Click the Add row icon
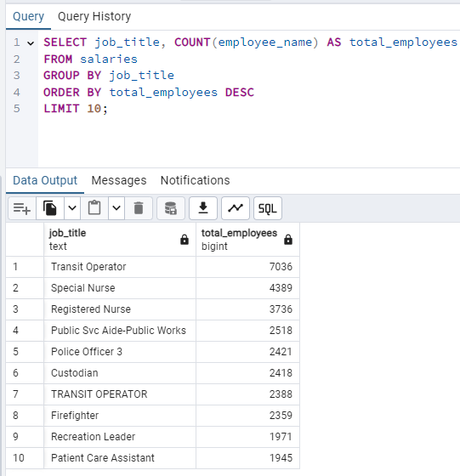 coord(22,208)
